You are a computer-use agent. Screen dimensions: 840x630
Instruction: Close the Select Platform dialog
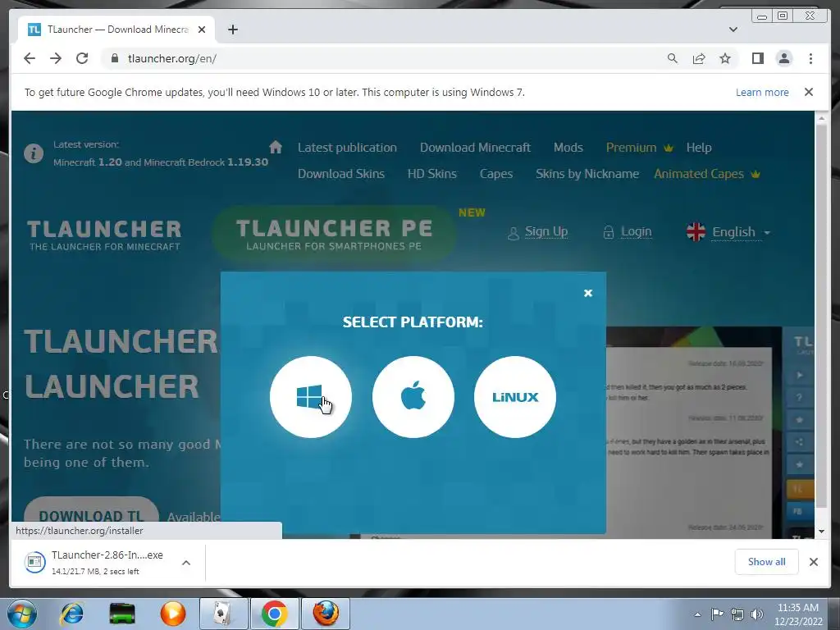point(587,293)
